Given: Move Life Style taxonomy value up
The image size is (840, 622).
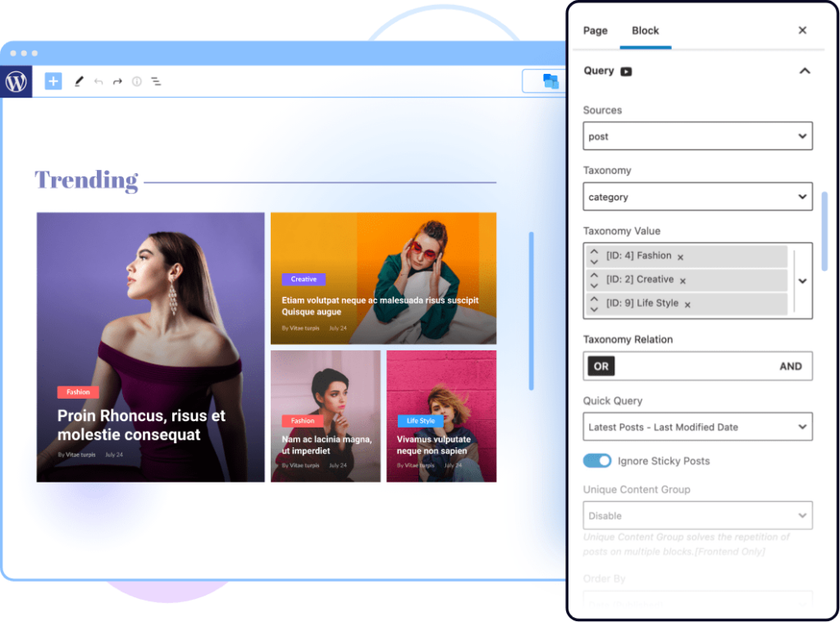Looking at the screenshot, I should tap(594, 299).
